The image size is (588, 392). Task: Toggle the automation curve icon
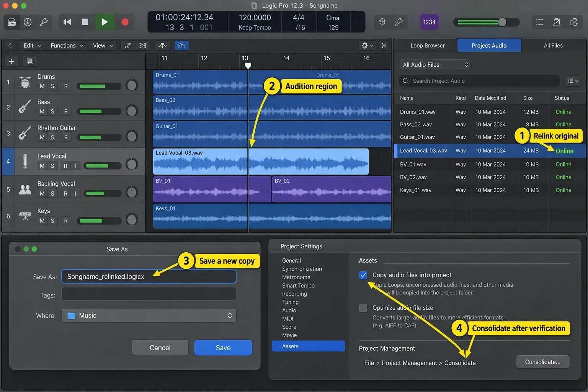[x=128, y=46]
